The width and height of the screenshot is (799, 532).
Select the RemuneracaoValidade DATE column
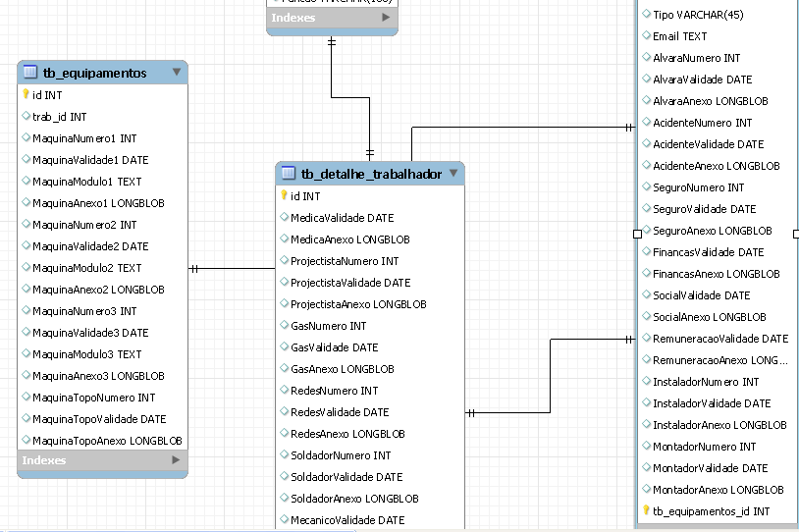[x=719, y=339]
